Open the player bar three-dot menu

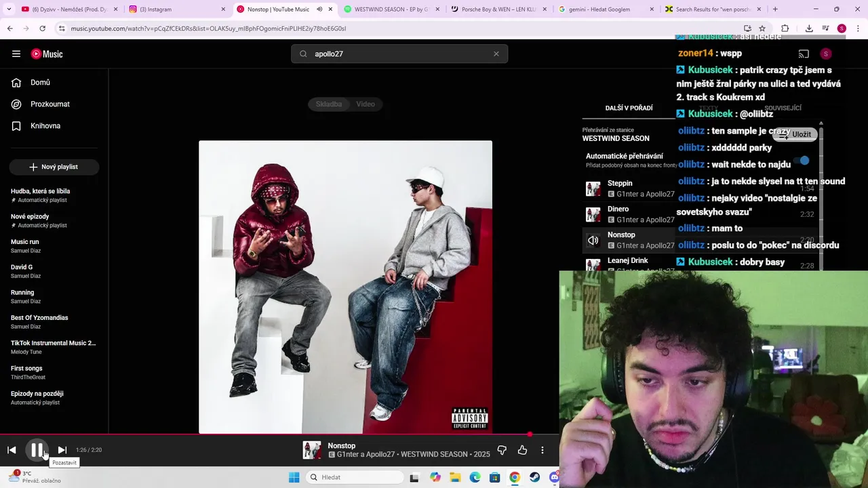point(542,450)
